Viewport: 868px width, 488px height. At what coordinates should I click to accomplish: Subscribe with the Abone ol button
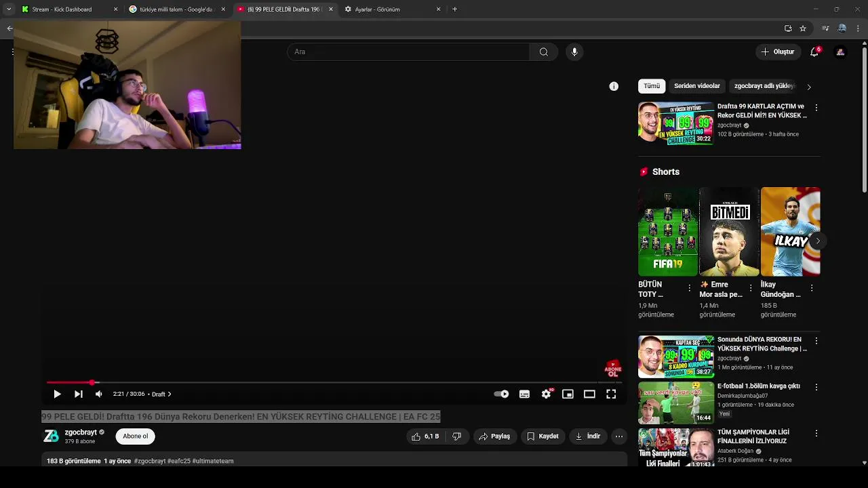point(135,436)
